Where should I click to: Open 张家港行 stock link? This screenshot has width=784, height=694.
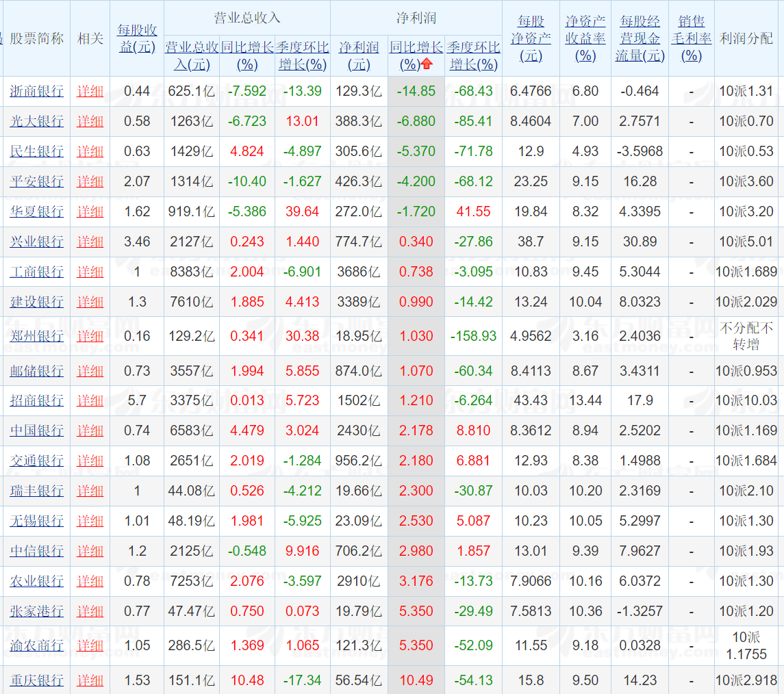36,611
